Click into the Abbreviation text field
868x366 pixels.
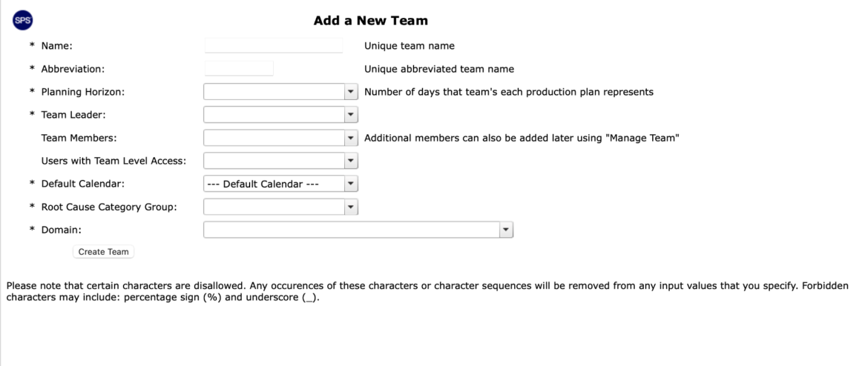pyautogui.click(x=239, y=69)
